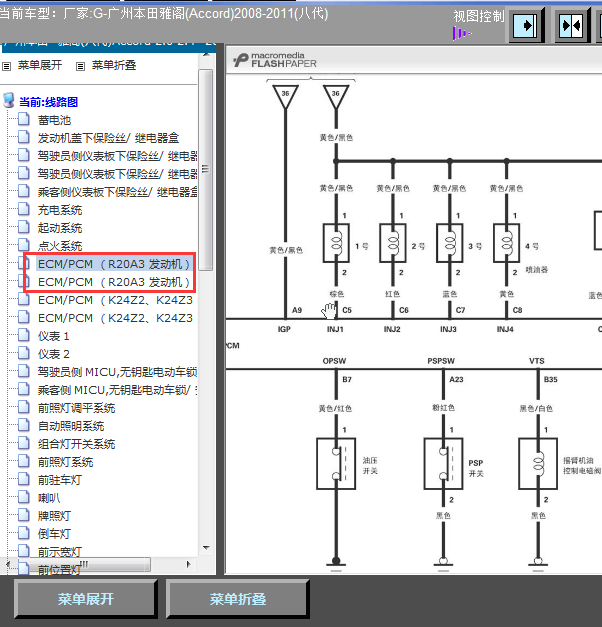Click the tree scrollbar up arrow
Viewport: 602px width, 627px height.
tap(206, 54)
